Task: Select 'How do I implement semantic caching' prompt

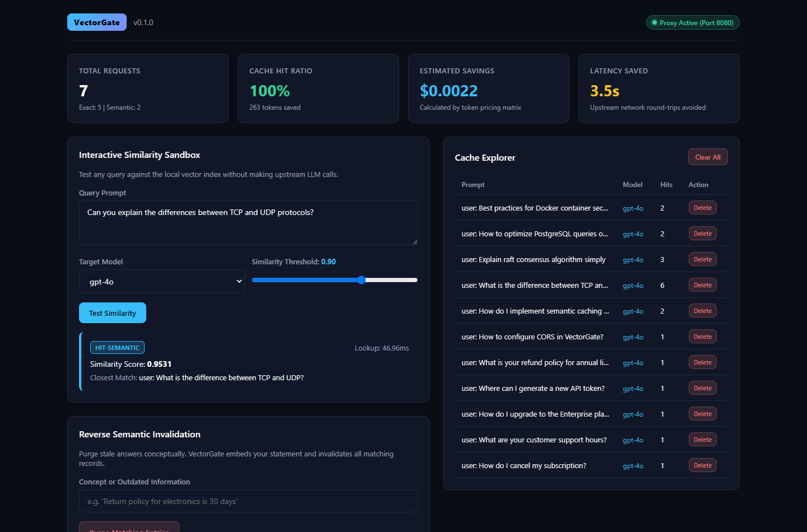Action: [x=535, y=311]
